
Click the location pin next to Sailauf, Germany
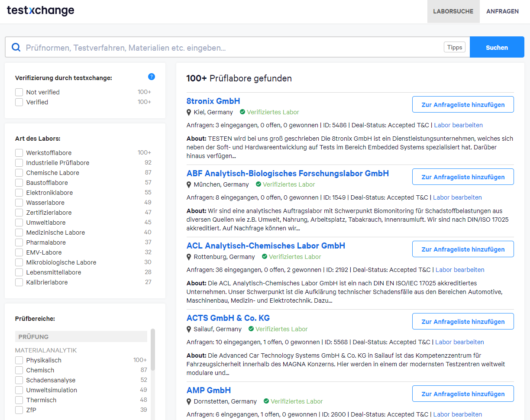(189, 329)
